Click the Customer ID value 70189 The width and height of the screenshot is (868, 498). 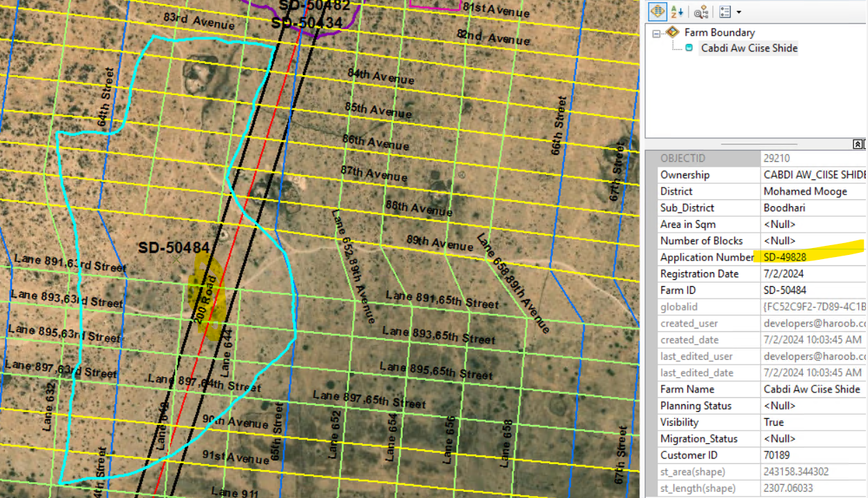click(x=778, y=455)
